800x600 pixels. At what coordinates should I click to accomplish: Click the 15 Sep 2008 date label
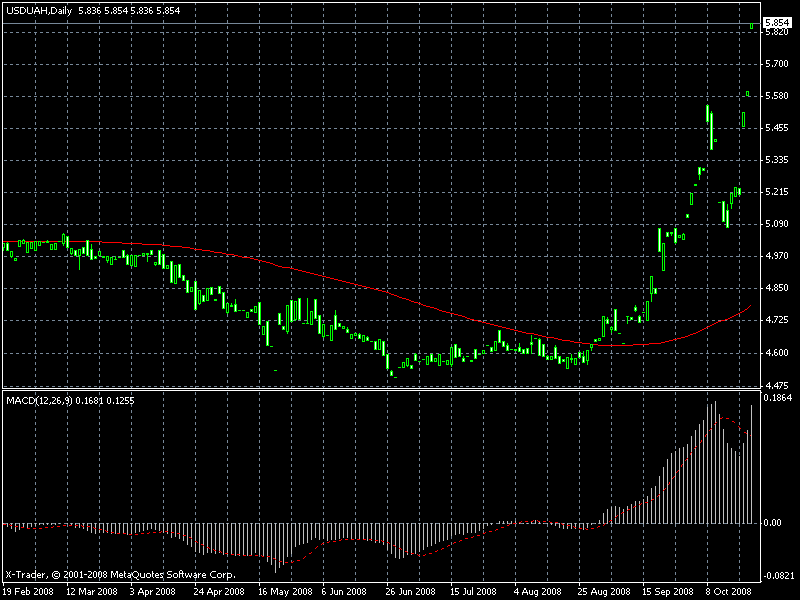point(668,592)
